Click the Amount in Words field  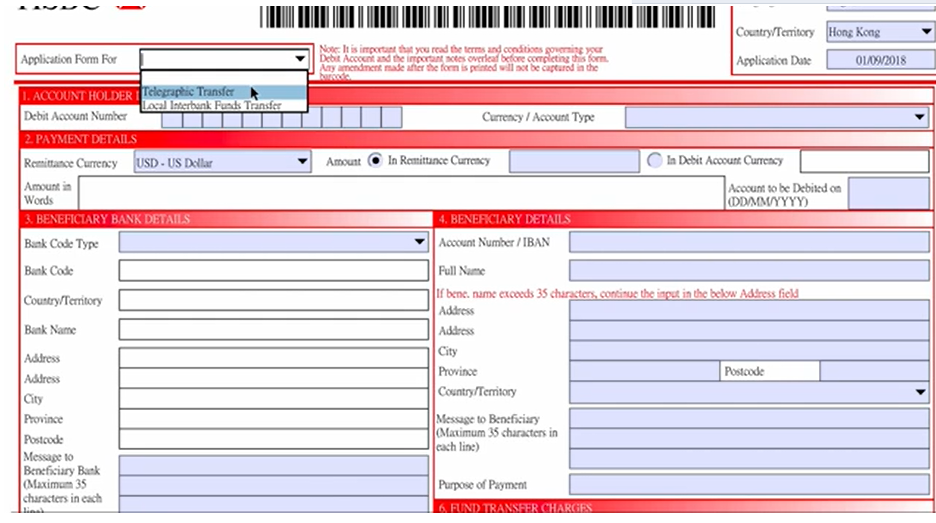(x=400, y=193)
